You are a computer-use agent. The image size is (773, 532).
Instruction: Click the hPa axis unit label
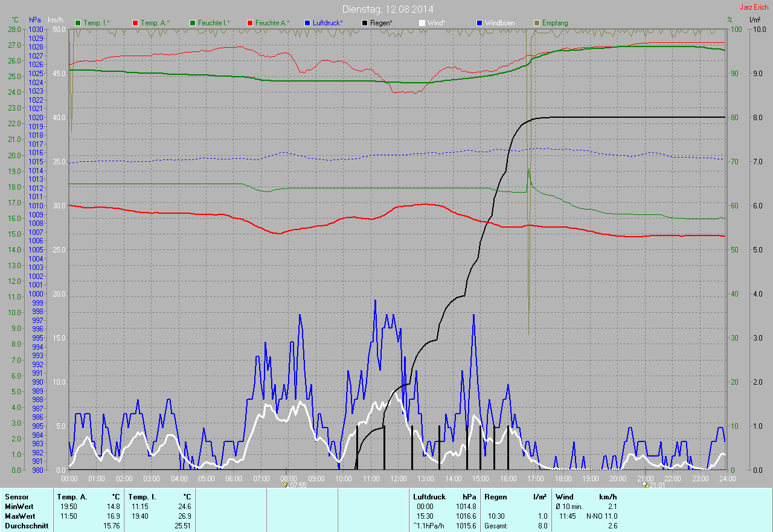tap(35, 20)
